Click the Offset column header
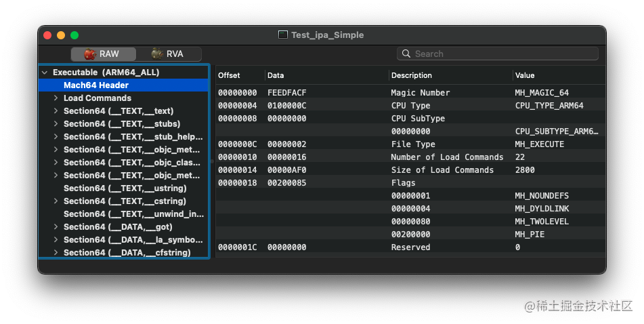This screenshot has width=644, height=324. 229,75
